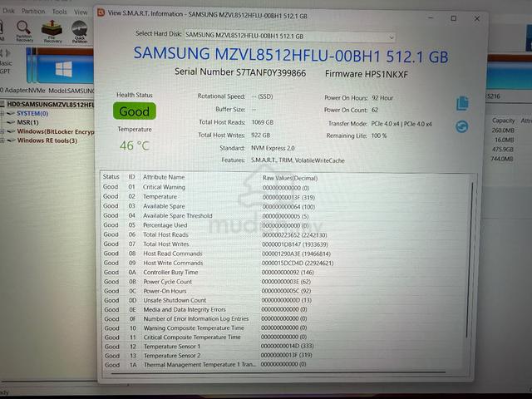Select SYSTEM(0) partition in tree
Viewport: 532px width, 399px height.
point(32,113)
